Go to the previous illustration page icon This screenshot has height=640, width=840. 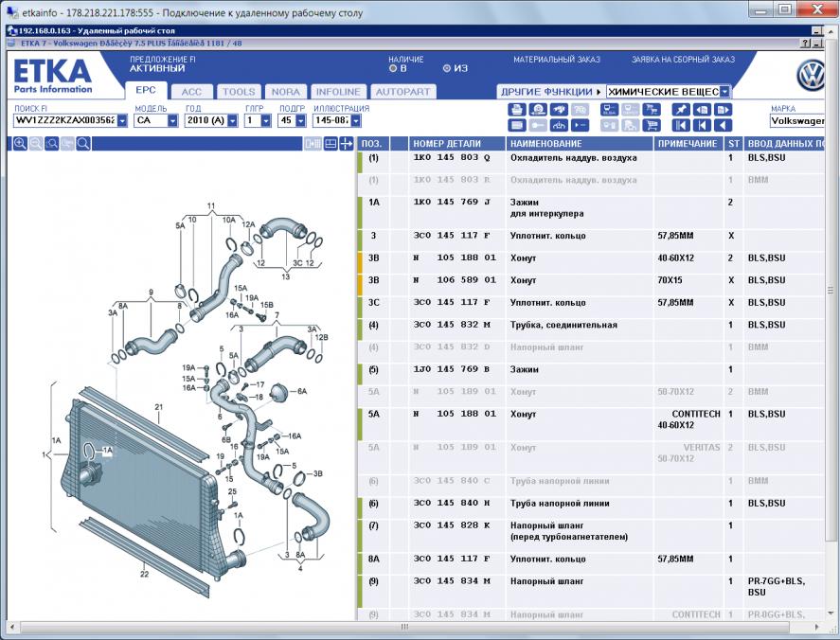702,110
